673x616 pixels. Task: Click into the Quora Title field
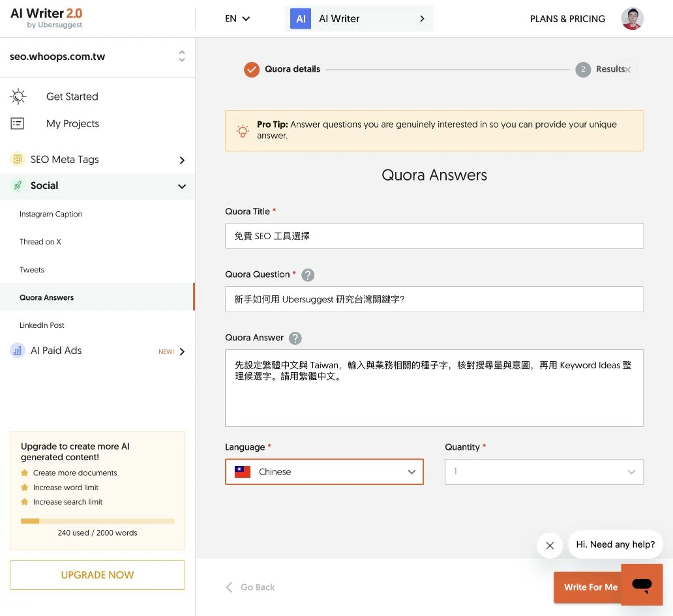[434, 236]
